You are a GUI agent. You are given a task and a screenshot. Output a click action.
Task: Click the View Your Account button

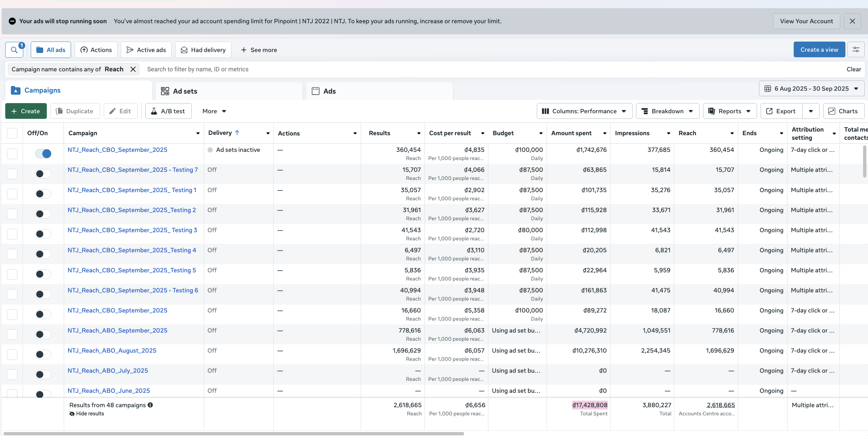point(806,21)
